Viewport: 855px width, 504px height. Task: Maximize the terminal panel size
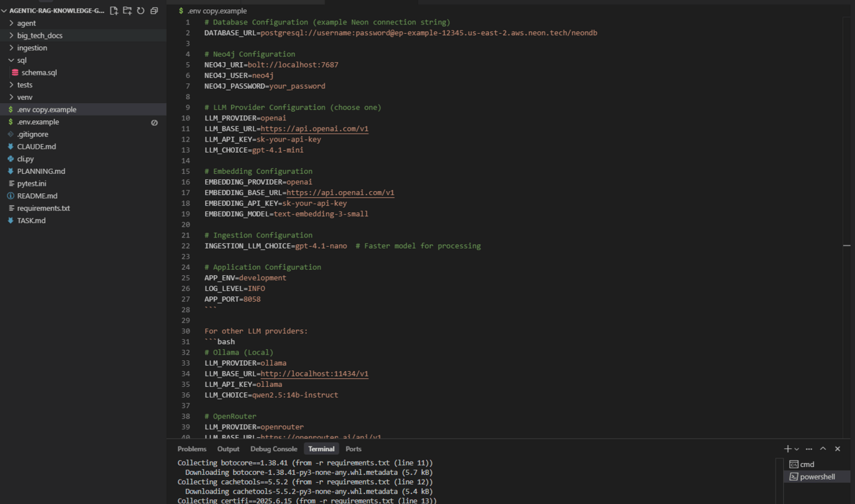(x=823, y=448)
